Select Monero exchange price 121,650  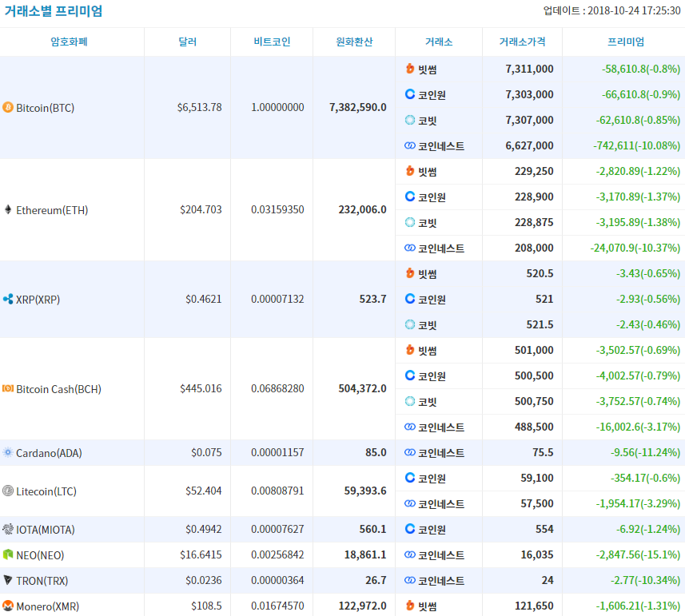pos(534,606)
